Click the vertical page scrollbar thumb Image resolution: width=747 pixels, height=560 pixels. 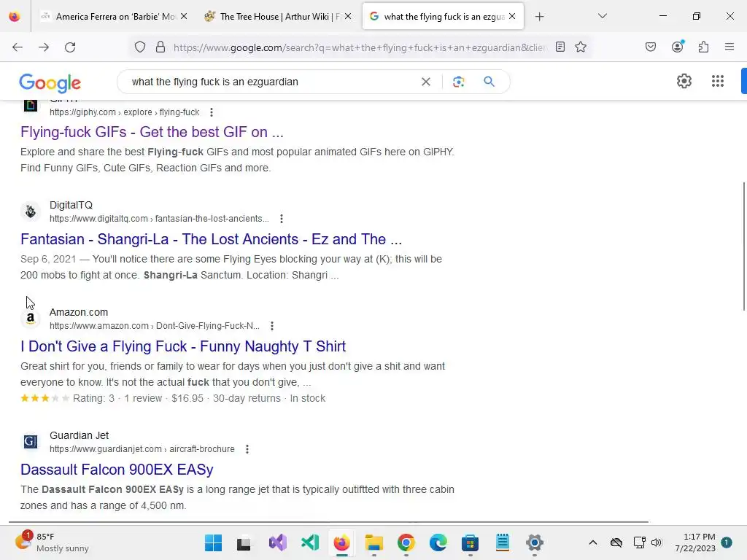[743, 246]
